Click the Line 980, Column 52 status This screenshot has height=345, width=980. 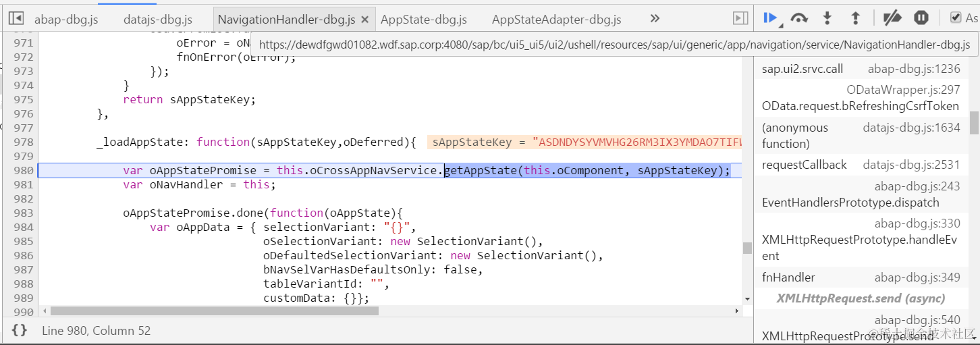click(x=96, y=331)
